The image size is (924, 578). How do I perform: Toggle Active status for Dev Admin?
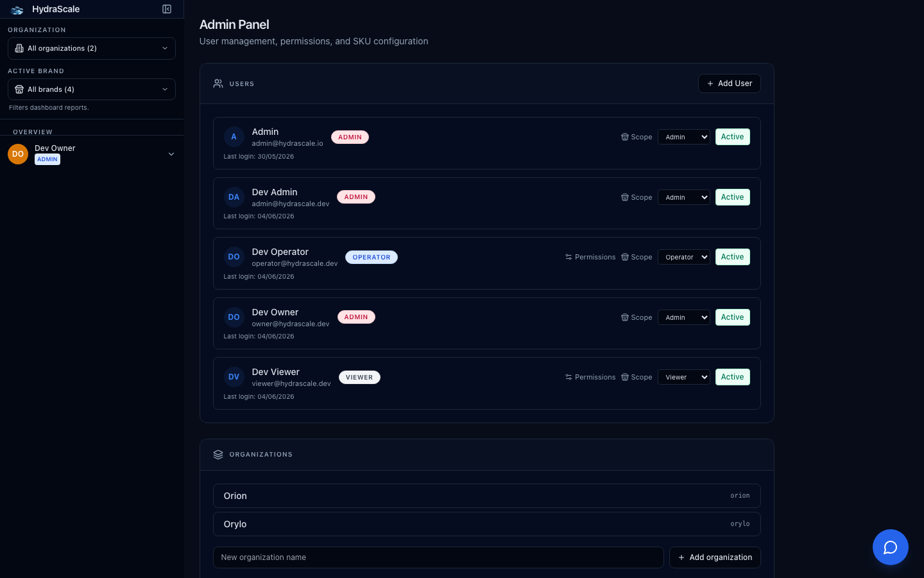coord(732,197)
